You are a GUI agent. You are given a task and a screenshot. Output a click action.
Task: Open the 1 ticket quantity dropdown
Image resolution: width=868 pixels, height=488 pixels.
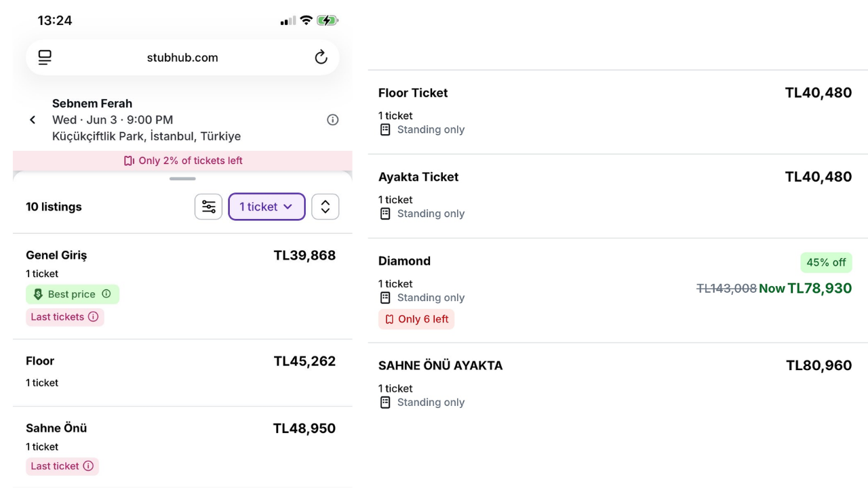(x=267, y=207)
